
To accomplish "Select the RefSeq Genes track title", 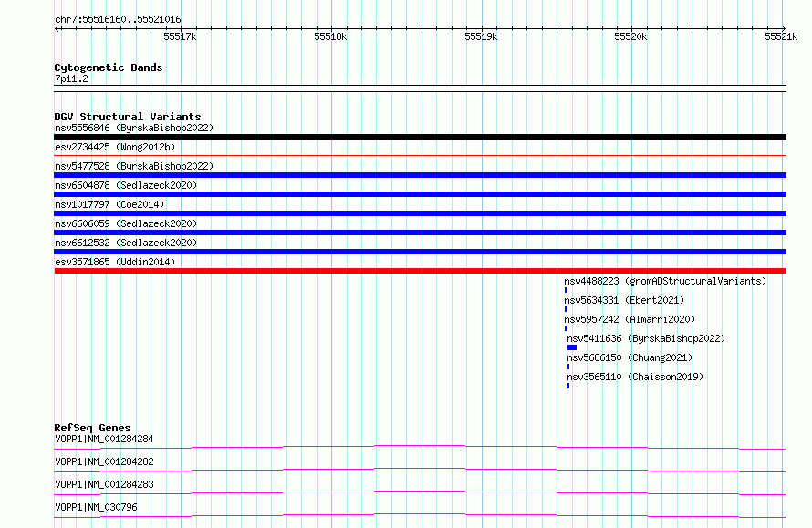I will click(x=93, y=428).
